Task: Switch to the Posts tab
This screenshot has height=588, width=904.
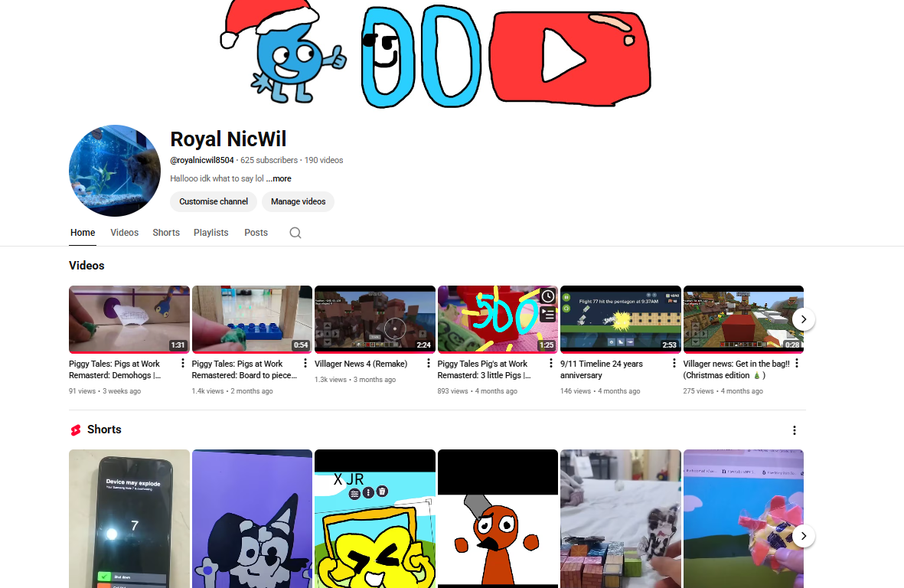Action: 256,233
